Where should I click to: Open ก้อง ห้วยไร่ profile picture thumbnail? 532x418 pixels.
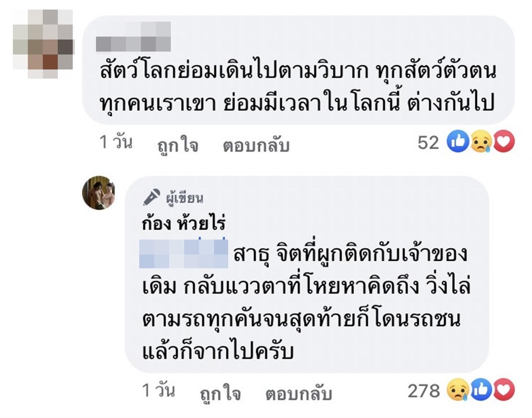pyautogui.click(x=99, y=192)
